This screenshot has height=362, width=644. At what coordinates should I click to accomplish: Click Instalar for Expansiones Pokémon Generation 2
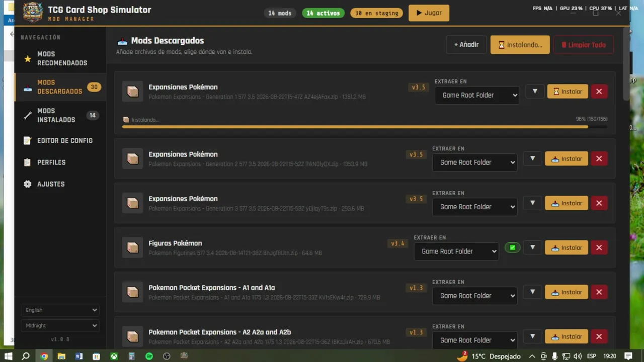click(x=567, y=159)
